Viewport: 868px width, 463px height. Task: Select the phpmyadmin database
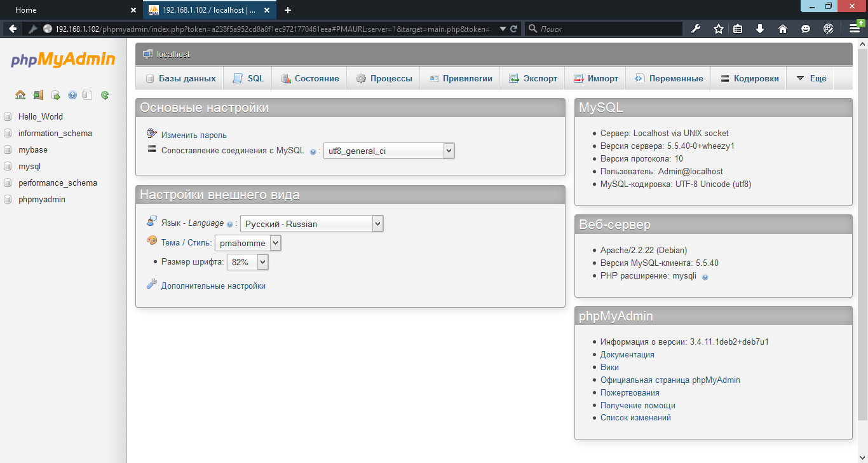pos(42,200)
